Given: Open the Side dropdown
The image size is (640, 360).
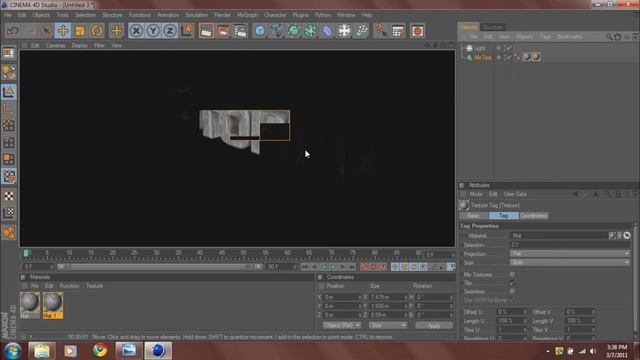Looking at the screenshot, I should point(570,262).
